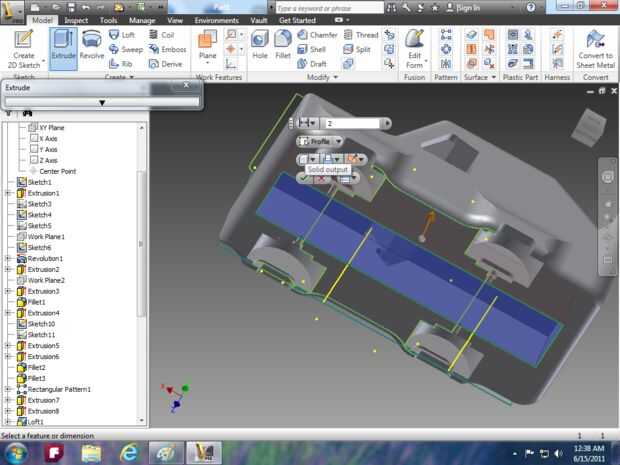
Task: Select the Derive tool
Action: [165, 64]
